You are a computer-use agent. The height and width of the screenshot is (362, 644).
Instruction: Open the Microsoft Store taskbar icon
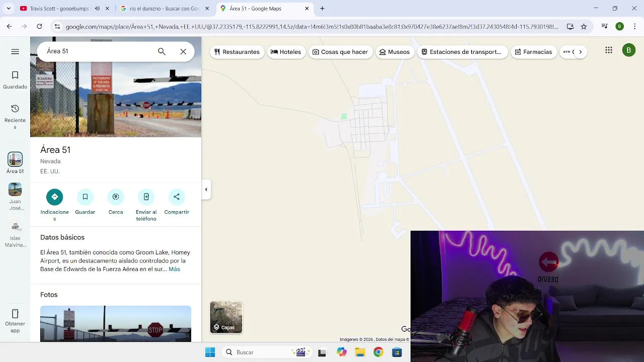click(x=397, y=352)
